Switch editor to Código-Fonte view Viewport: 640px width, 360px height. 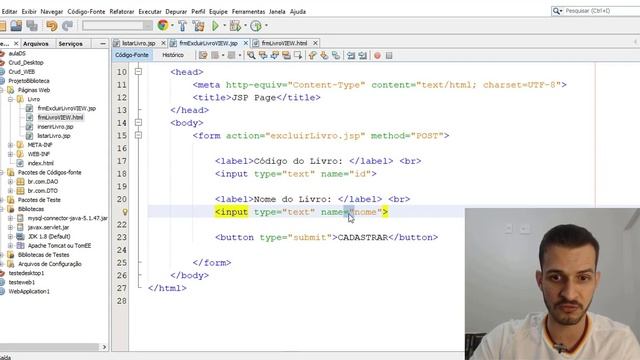tap(131, 55)
